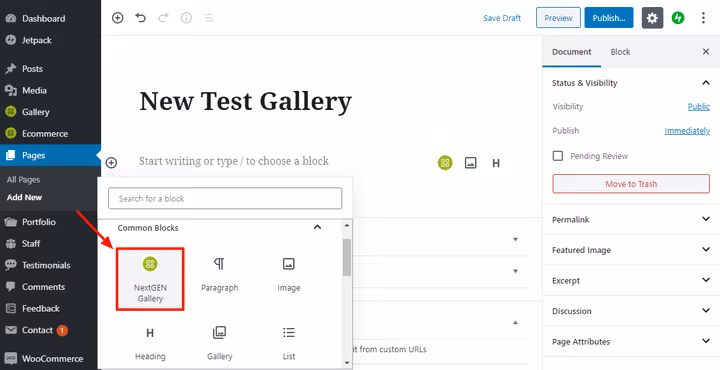Check the Pending Review checkbox
The width and height of the screenshot is (720, 370).
pos(558,156)
